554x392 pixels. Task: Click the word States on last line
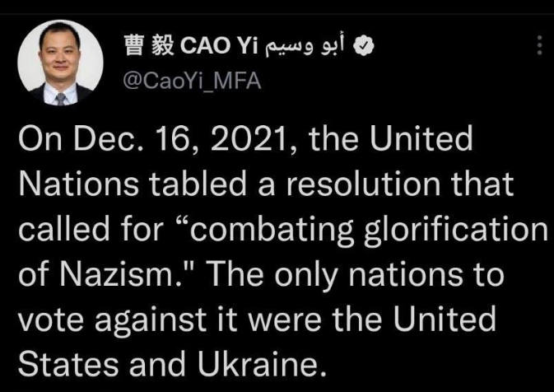tap(68, 365)
